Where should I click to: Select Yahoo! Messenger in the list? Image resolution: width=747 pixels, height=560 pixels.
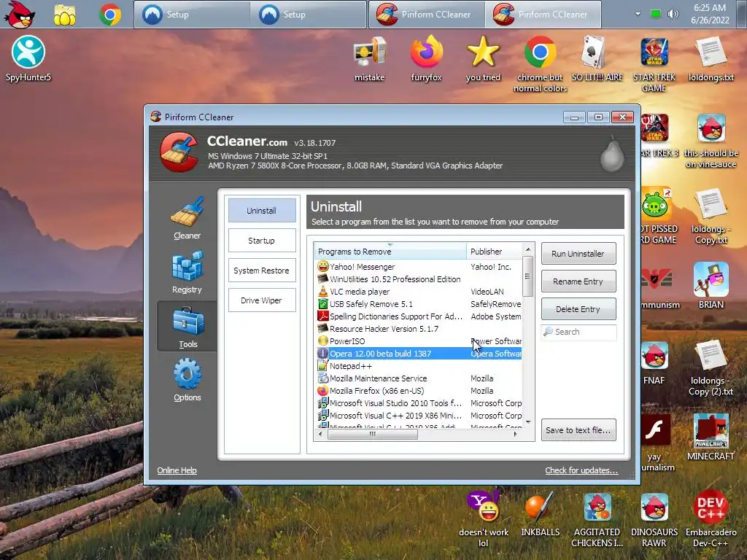[x=418, y=267]
